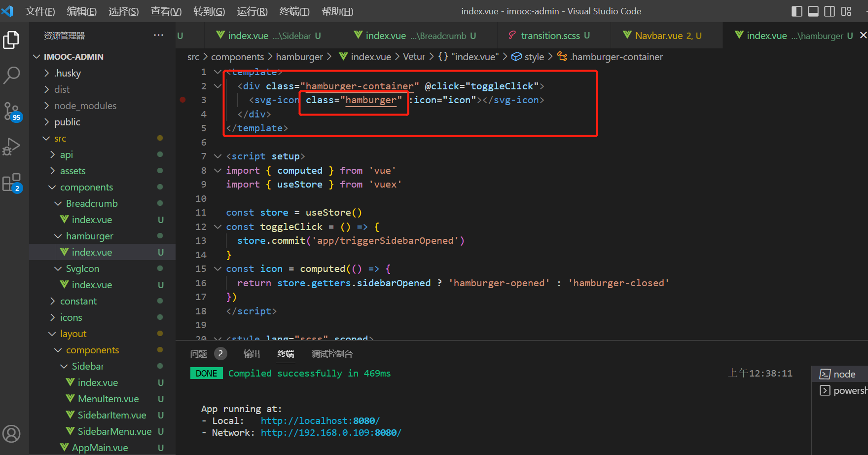The width and height of the screenshot is (868, 455).
Task: Switch to Navbar.vue tab
Action: (667, 36)
